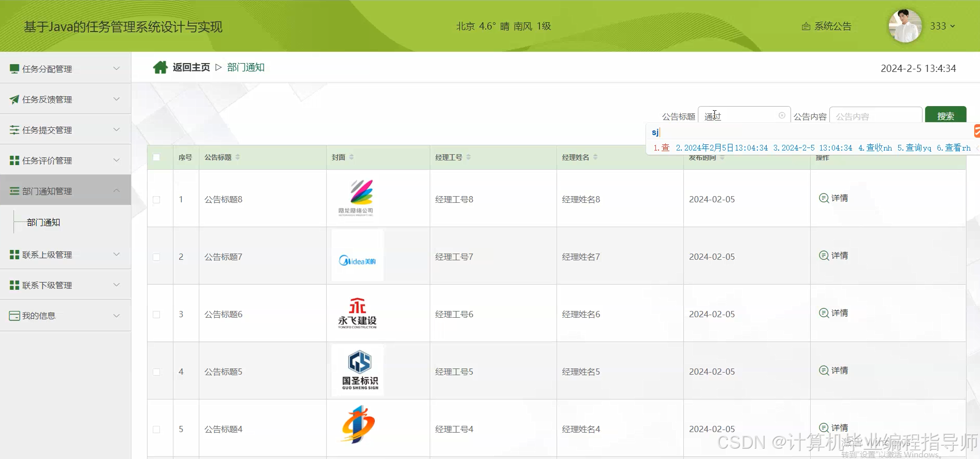Screen dimensions: 980x459
Task: Click the user avatar photo in header
Action: point(905,26)
